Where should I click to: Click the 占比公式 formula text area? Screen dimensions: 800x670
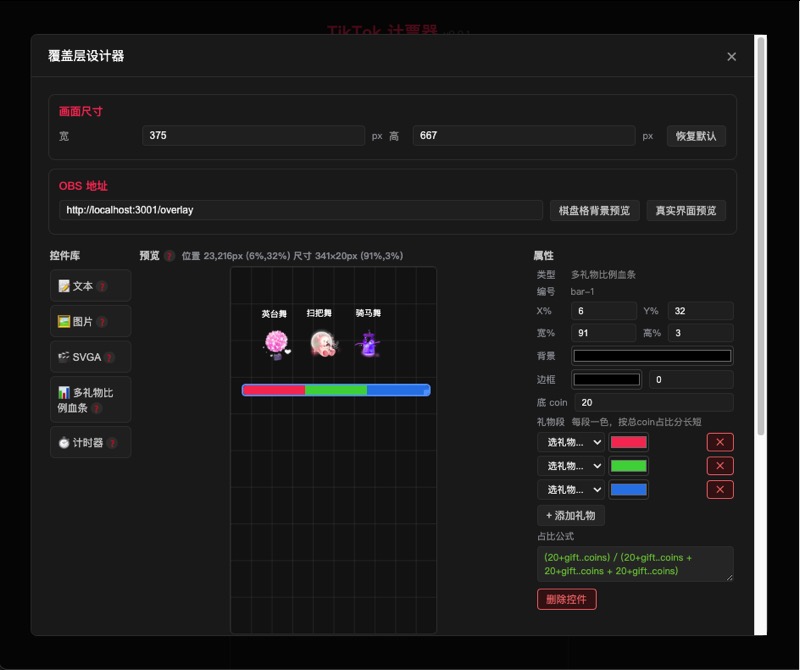point(635,564)
